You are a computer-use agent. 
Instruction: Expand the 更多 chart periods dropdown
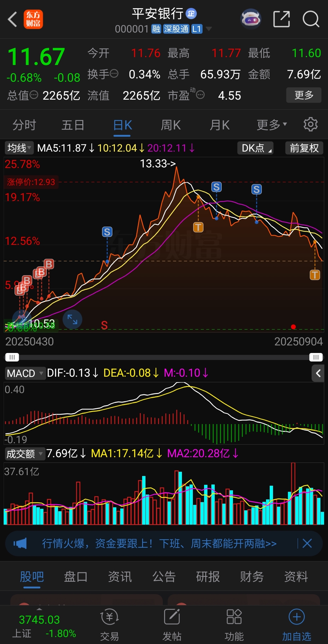[x=272, y=125]
